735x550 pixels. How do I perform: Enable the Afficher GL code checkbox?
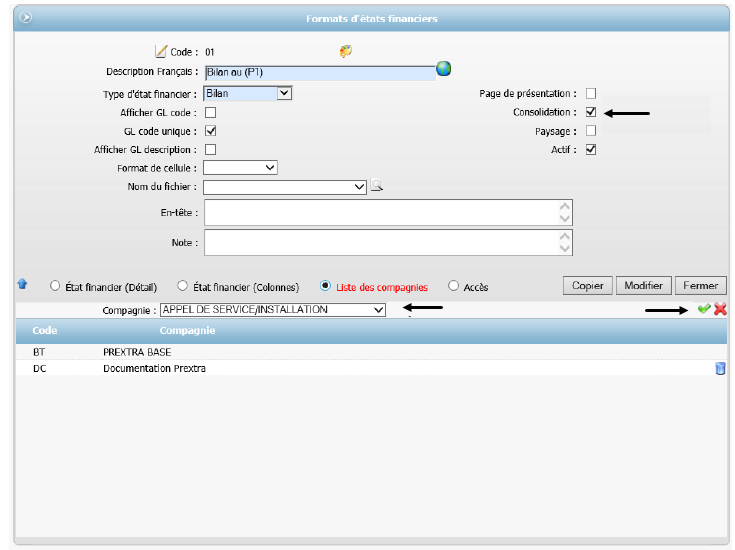coord(210,112)
